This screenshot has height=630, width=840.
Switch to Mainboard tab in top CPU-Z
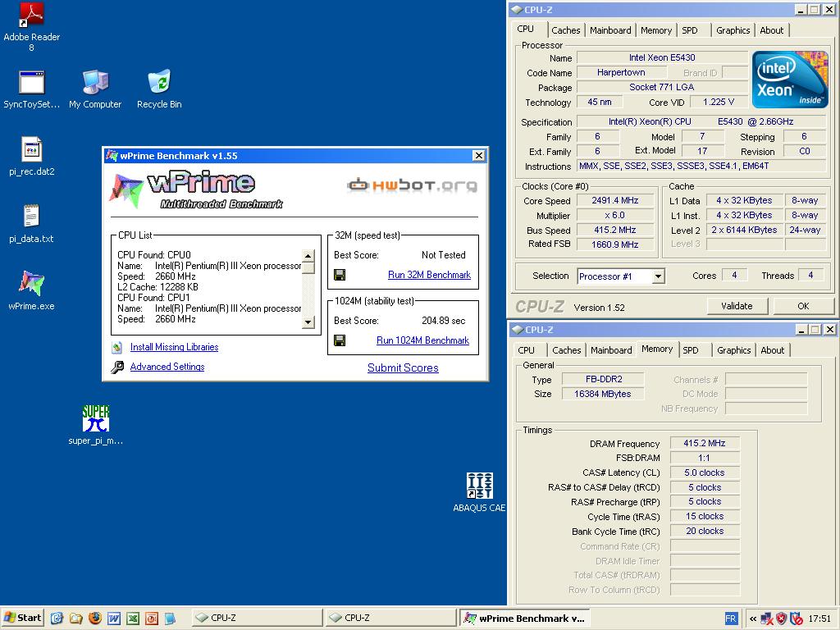[610, 30]
